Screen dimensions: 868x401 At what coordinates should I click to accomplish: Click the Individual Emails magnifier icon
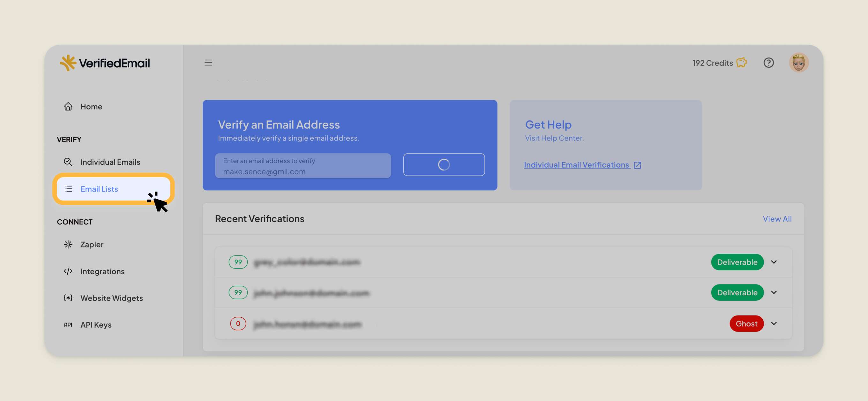68,162
